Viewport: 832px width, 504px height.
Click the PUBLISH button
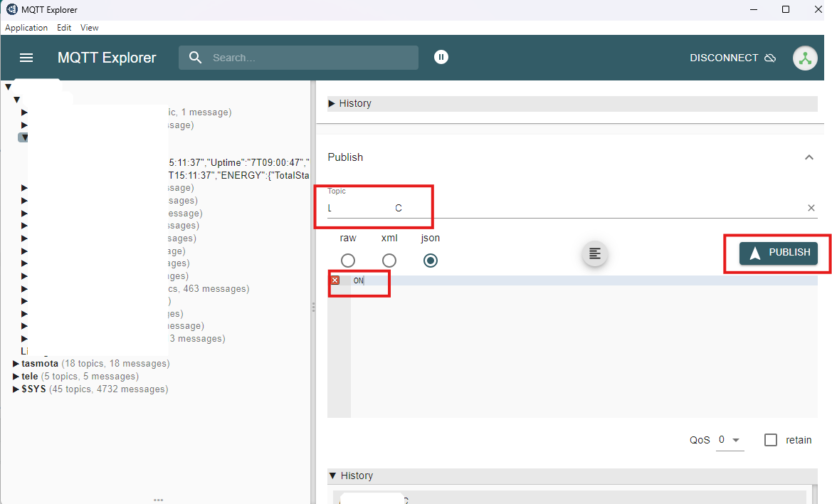coord(779,253)
